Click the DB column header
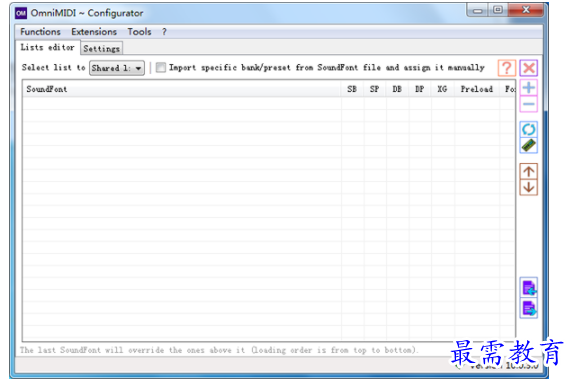This screenshot has height=384, width=572. (397, 89)
